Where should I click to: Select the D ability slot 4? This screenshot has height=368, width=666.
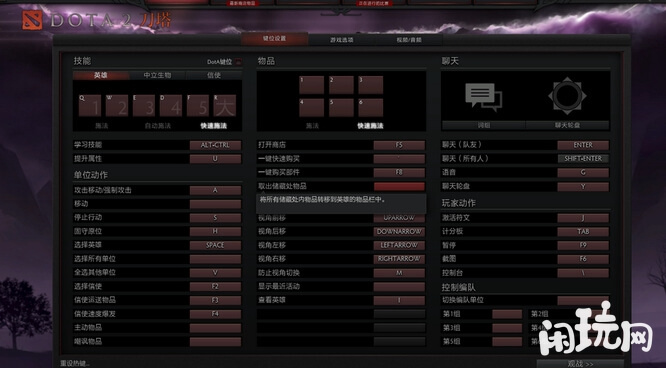point(171,105)
